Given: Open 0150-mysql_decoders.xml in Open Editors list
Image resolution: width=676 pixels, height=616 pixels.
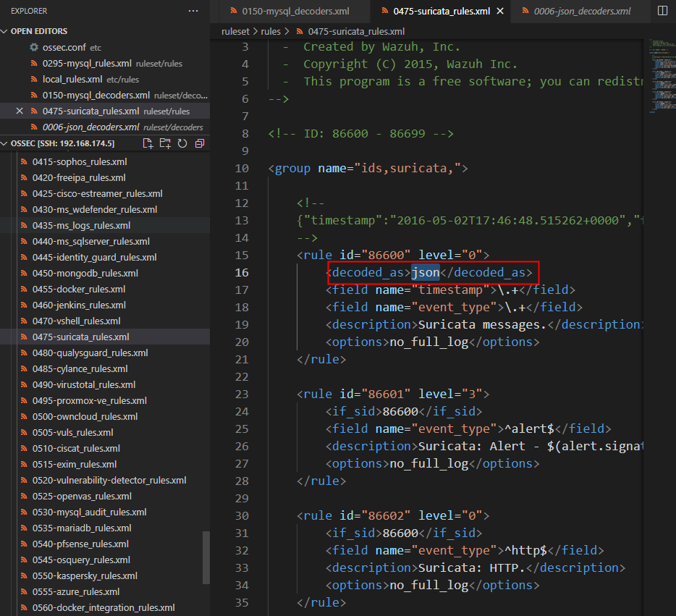Looking at the screenshot, I should tap(105, 96).
